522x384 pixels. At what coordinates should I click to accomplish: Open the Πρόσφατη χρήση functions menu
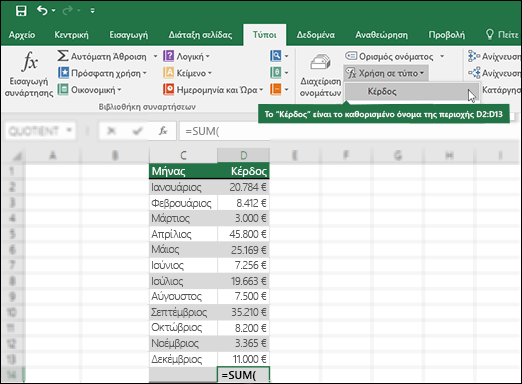[x=102, y=73]
